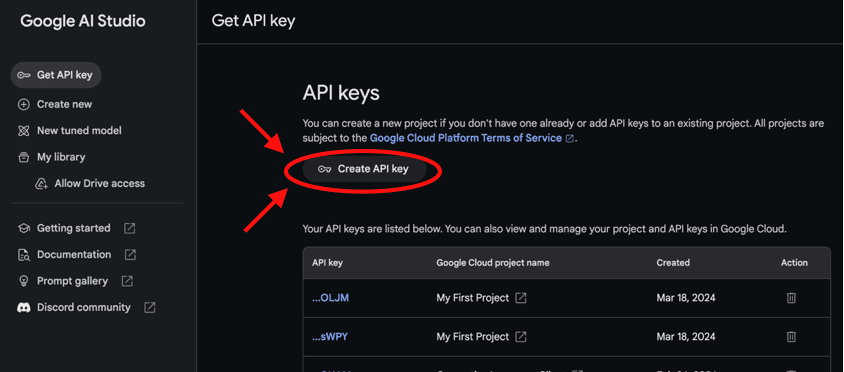Image resolution: width=844 pixels, height=372 pixels.
Task: Click the Action column header
Action: (794, 263)
